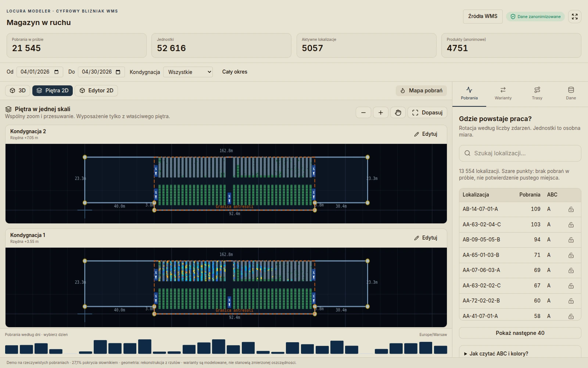Edit Kondygnacja 2 floor
Image resolution: width=588 pixels, height=368 pixels.
point(426,134)
